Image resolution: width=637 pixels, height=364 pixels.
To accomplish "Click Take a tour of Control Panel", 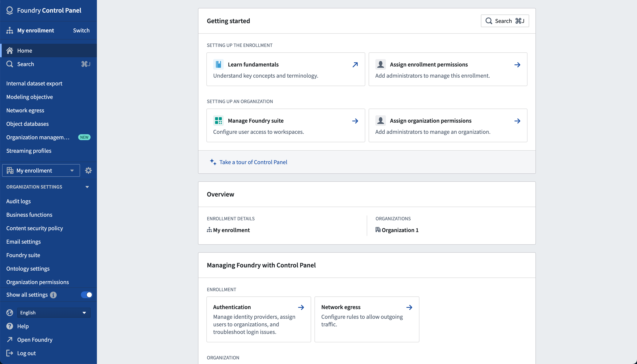I will 253,162.
